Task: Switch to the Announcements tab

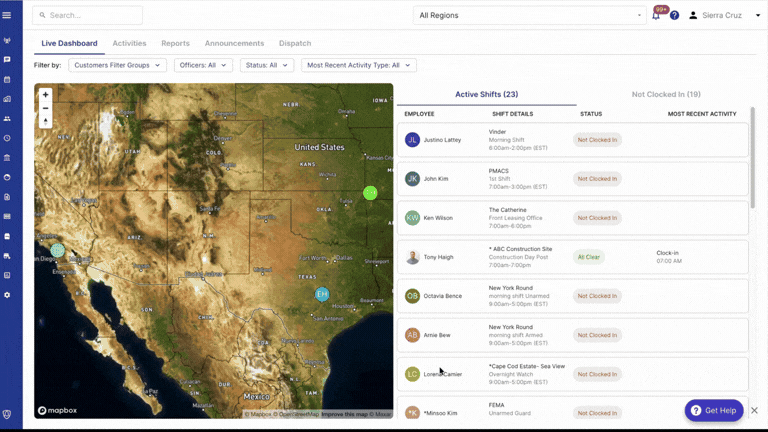Action: [234, 43]
